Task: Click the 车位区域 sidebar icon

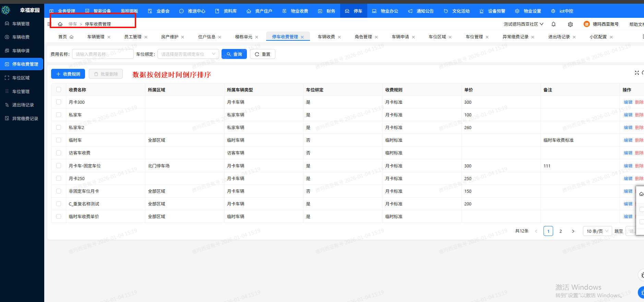Action: (x=7, y=78)
